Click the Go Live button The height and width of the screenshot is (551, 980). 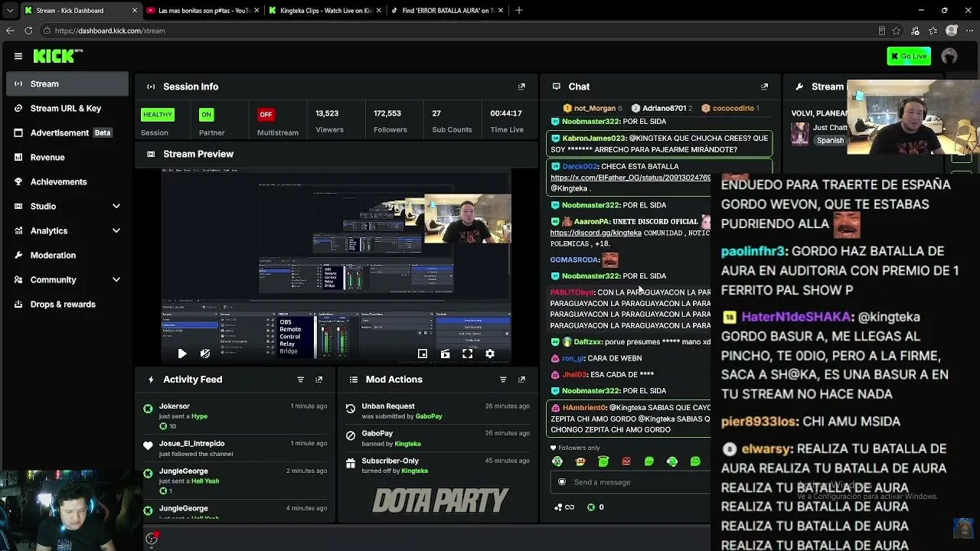(x=909, y=56)
